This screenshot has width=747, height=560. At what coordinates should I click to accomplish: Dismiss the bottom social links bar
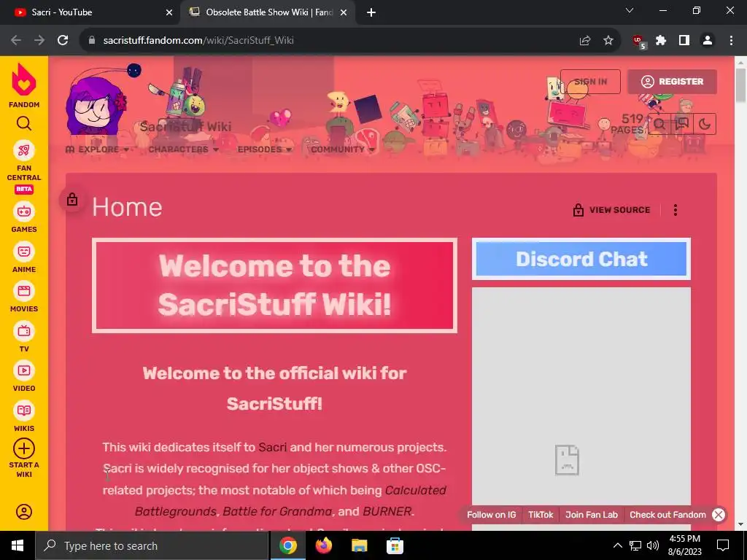coord(719,515)
